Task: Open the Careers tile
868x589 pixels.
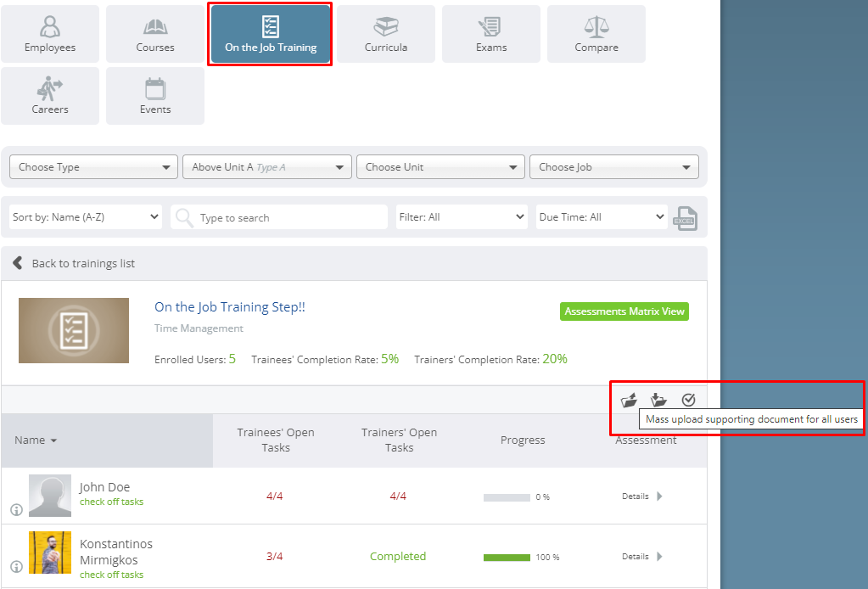Action: (50, 96)
